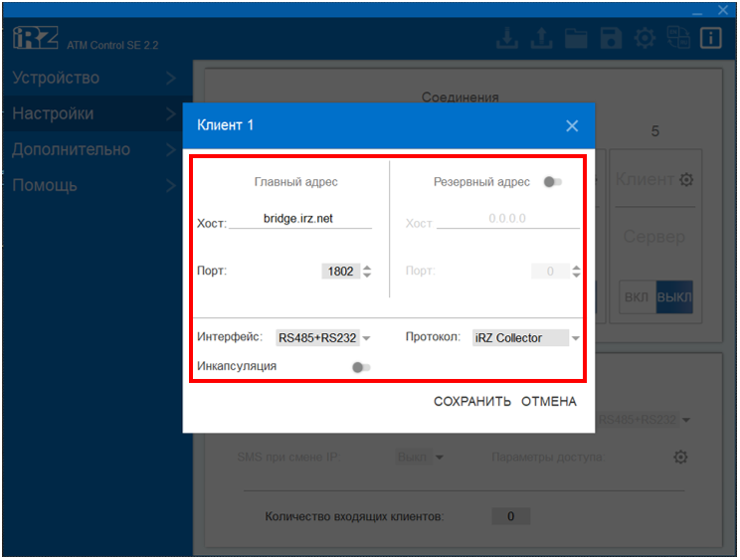Image resolution: width=740 pixels, height=560 pixels.
Task: Click the download from device icon
Action: pyautogui.click(x=508, y=39)
